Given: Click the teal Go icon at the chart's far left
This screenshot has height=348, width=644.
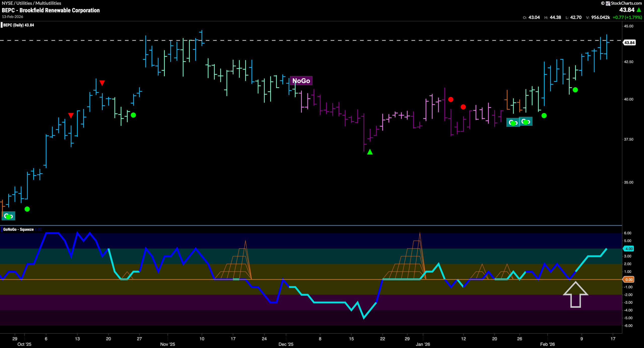Looking at the screenshot, I should click(8, 216).
